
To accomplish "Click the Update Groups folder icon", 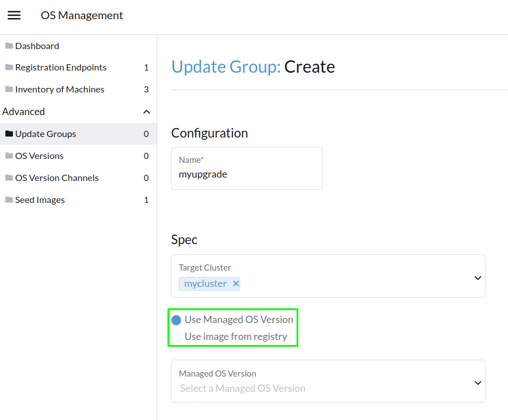I will pyautogui.click(x=9, y=134).
